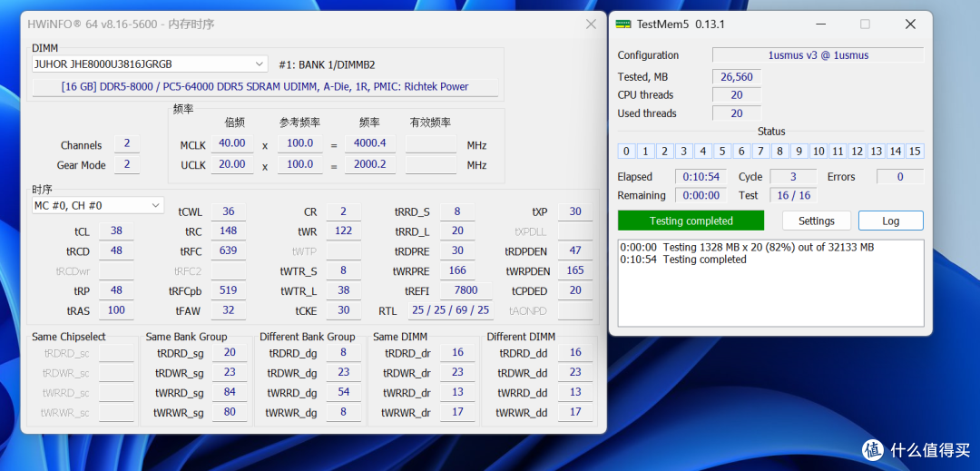Click the DDR5-8000 module description button
This screenshot has height=471, width=980.
coord(265,87)
